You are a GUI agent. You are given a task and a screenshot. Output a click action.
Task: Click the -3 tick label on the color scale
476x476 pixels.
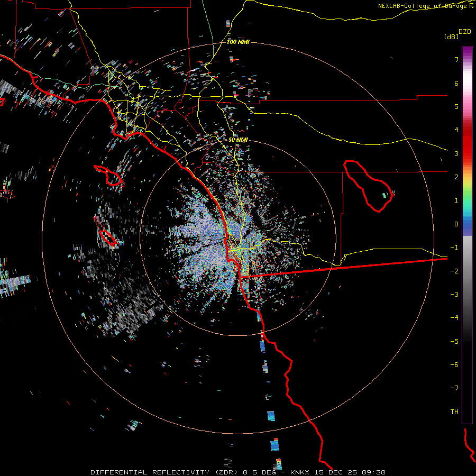coord(454,295)
